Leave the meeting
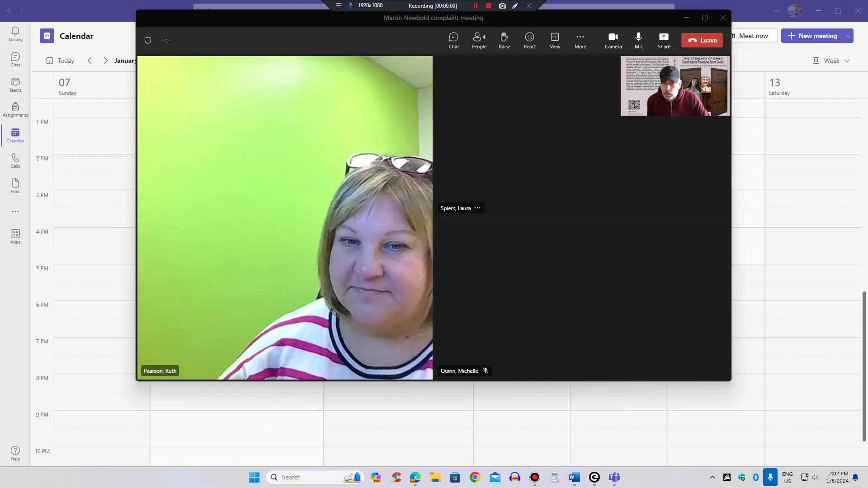Screen dimensions: 868x488 (x=702, y=40)
